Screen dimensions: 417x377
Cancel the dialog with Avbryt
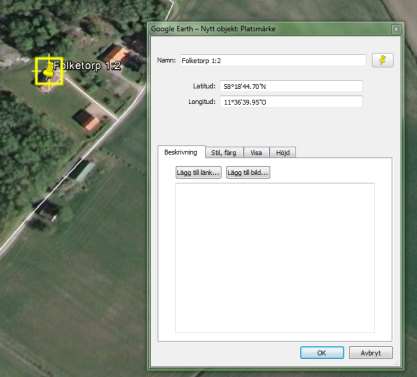pyautogui.click(x=371, y=353)
